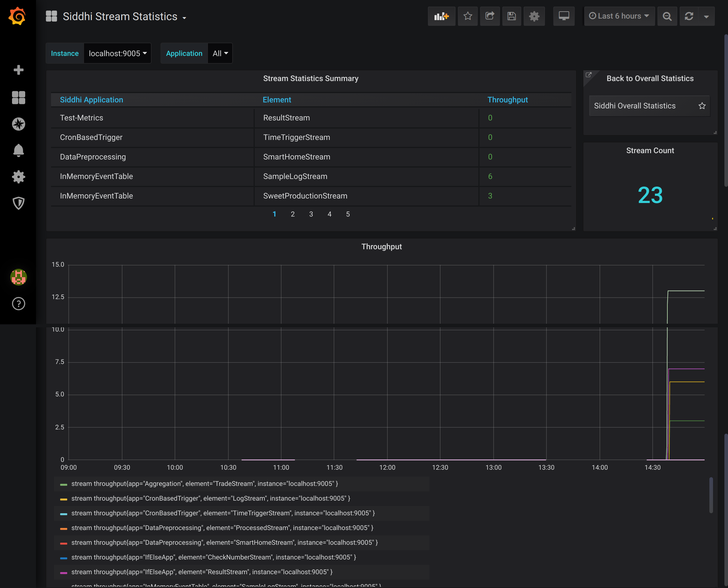Image resolution: width=728 pixels, height=588 pixels.
Task: Go to table page 1
Action: [x=274, y=214]
